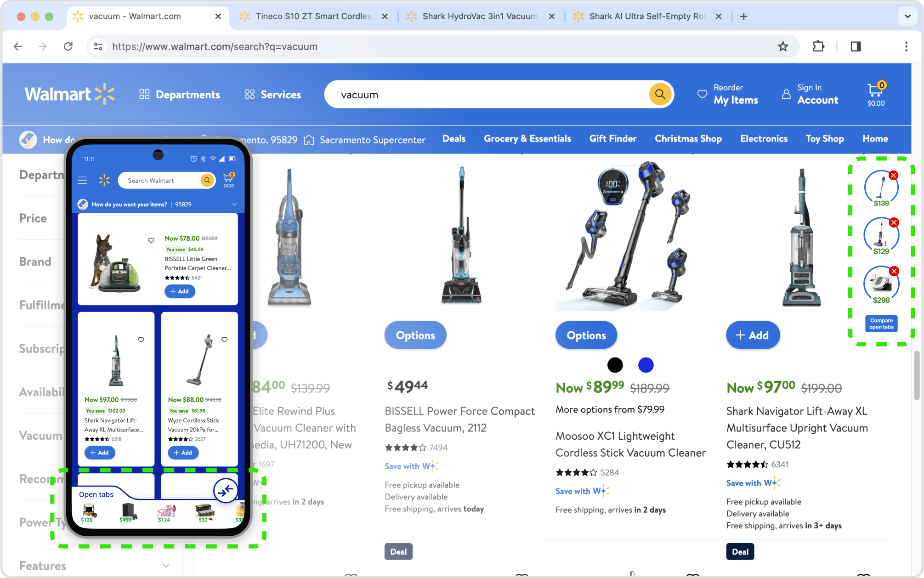924x578 pixels.
Task: Add the Shark Navigator Lift-Away XL to cart
Action: [x=753, y=335]
